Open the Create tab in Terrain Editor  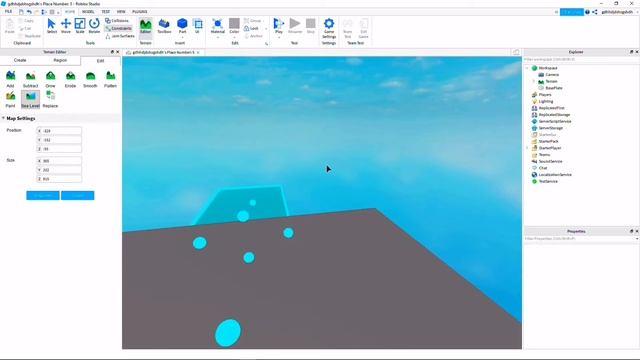[20, 60]
